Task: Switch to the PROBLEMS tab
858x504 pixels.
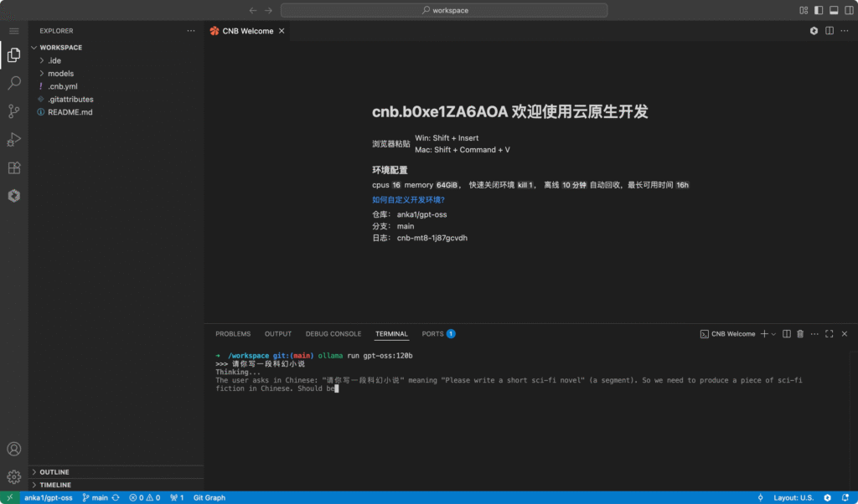Action: (x=233, y=334)
